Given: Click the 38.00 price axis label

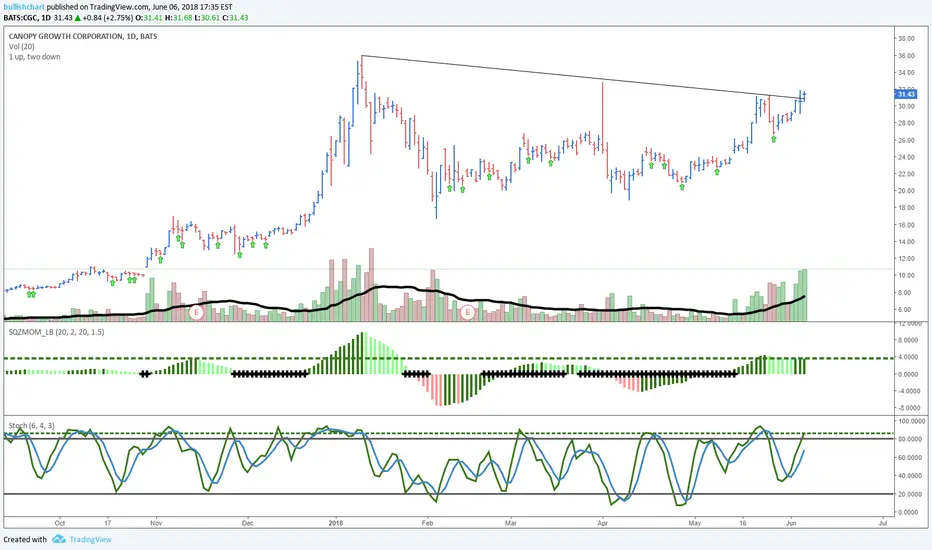Looking at the screenshot, I should click(906, 39).
